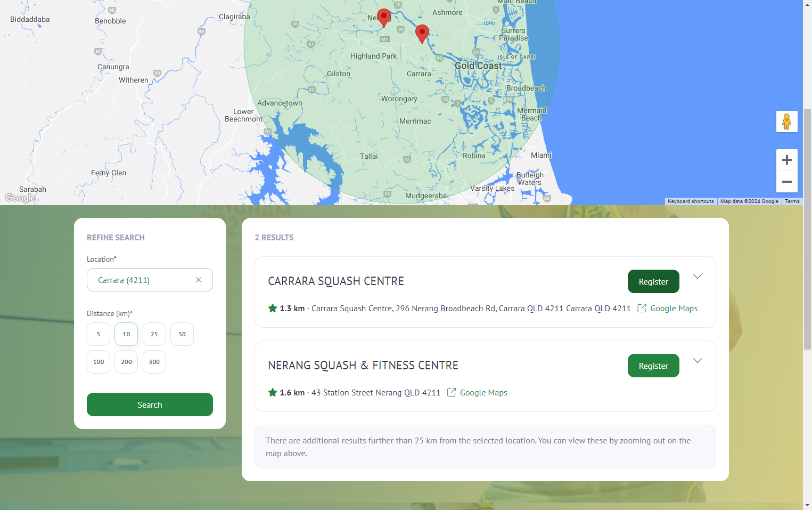
Task: Click star icon beside 1.6 km
Action: [273, 392]
